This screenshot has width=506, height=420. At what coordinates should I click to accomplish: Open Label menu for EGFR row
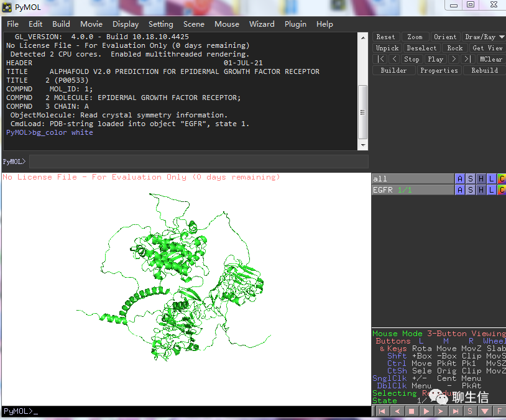(491, 190)
